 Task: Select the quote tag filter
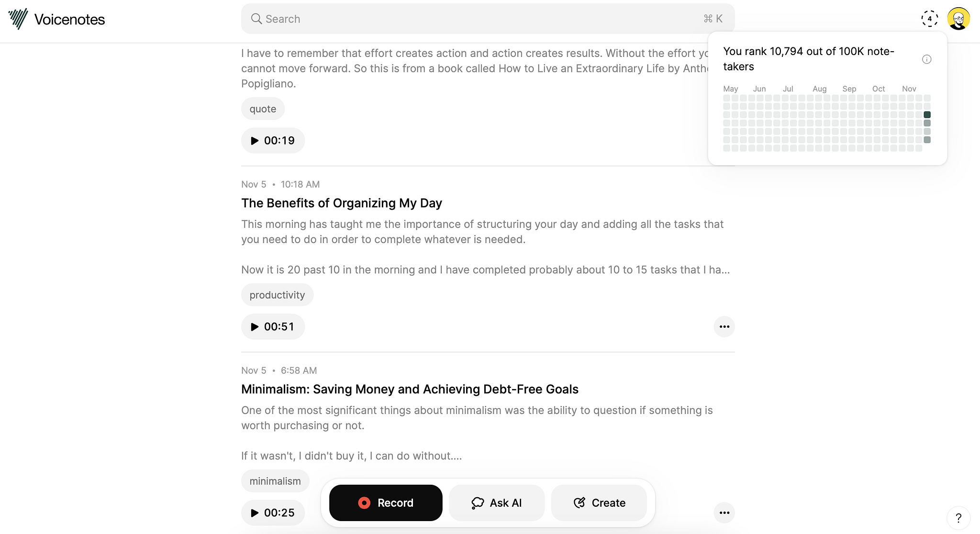tap(262, 108)
